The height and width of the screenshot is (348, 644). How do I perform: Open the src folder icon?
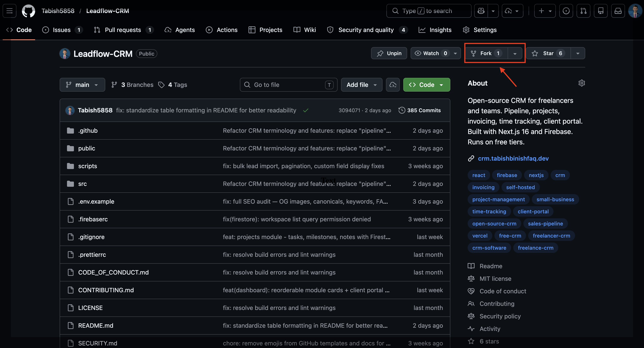coord(70,184)
